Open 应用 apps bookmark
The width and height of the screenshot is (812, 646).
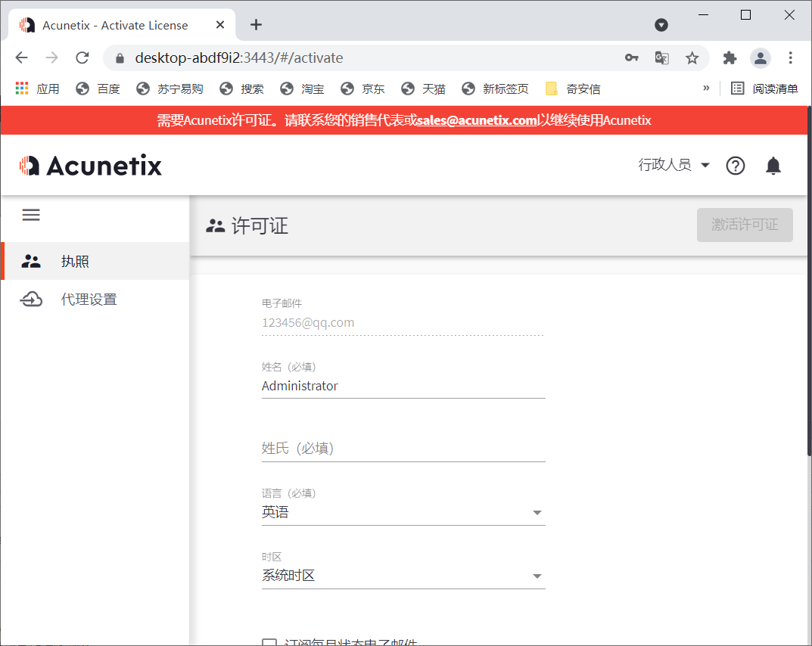[x=37, y=89]
